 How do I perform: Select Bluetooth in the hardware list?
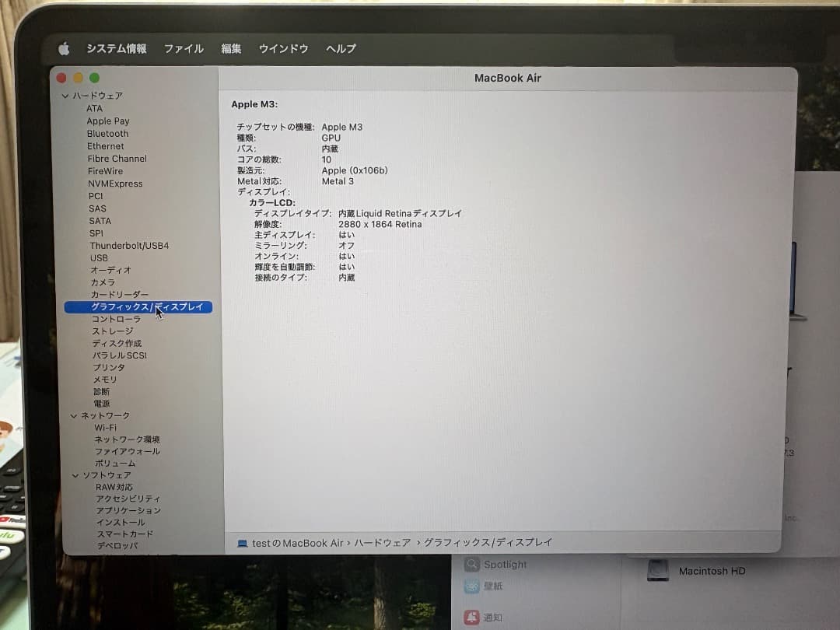coord(107,133)
